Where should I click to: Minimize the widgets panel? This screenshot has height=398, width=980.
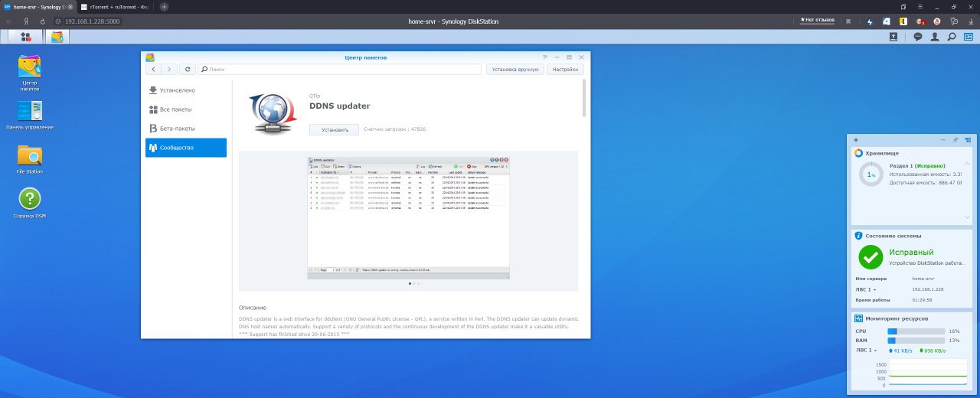pos(942,140)
